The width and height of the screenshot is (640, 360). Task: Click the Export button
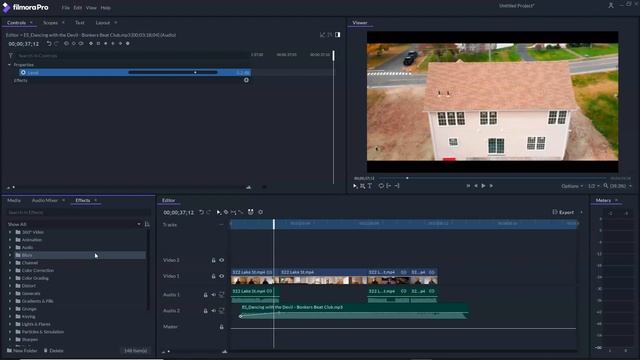point(563,212)
